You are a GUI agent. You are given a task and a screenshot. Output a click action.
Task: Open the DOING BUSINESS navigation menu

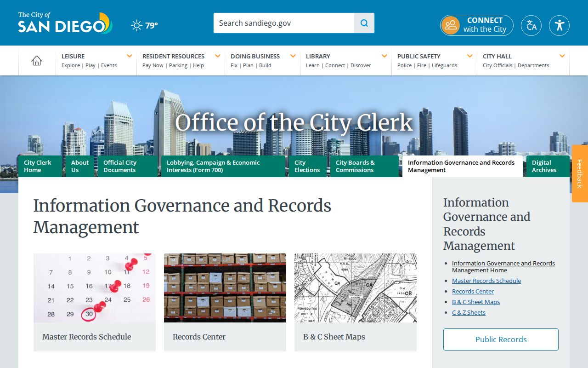(x=255, y=56)
